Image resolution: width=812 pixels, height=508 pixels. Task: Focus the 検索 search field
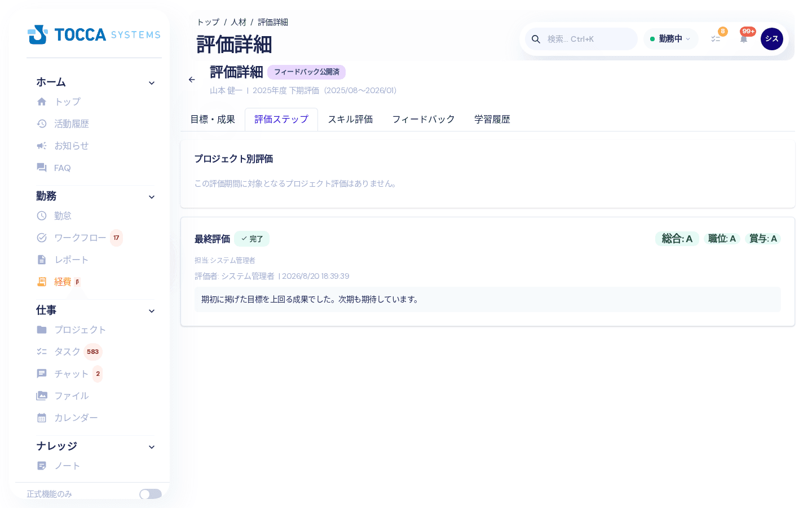coord(581,39)
